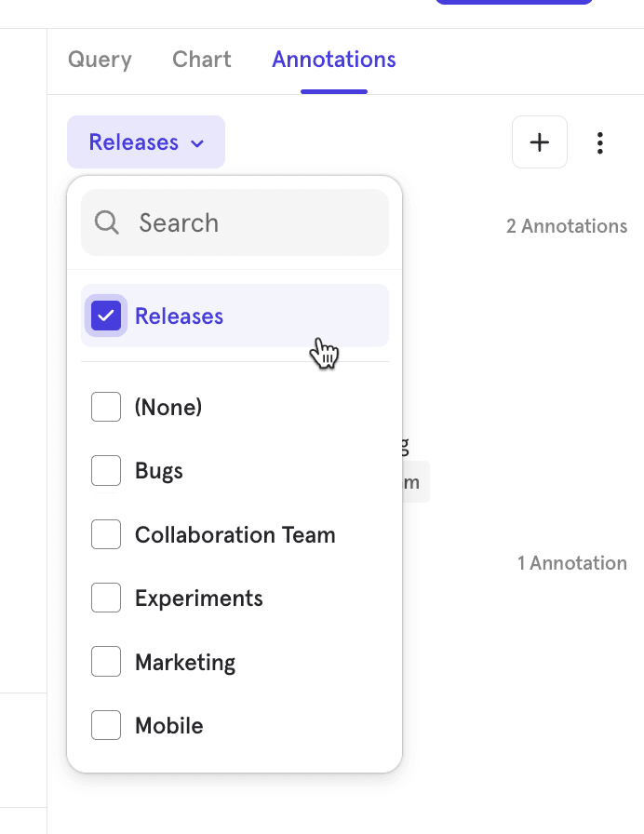644x834 pixels.
Task: Open the Chart tab
Action: click(x=202, y=61)
